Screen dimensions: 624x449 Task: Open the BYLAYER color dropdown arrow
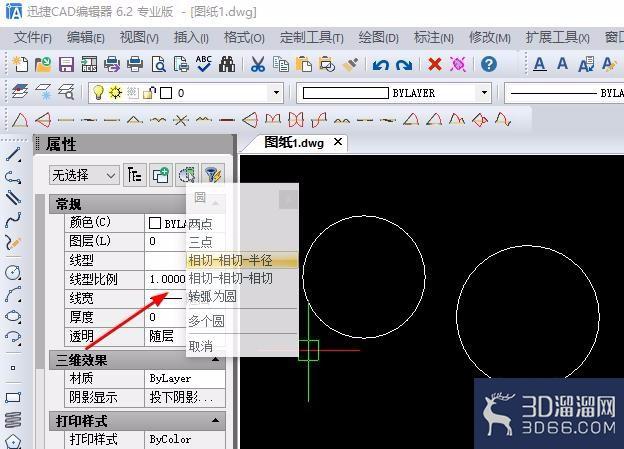coord(484,93)
